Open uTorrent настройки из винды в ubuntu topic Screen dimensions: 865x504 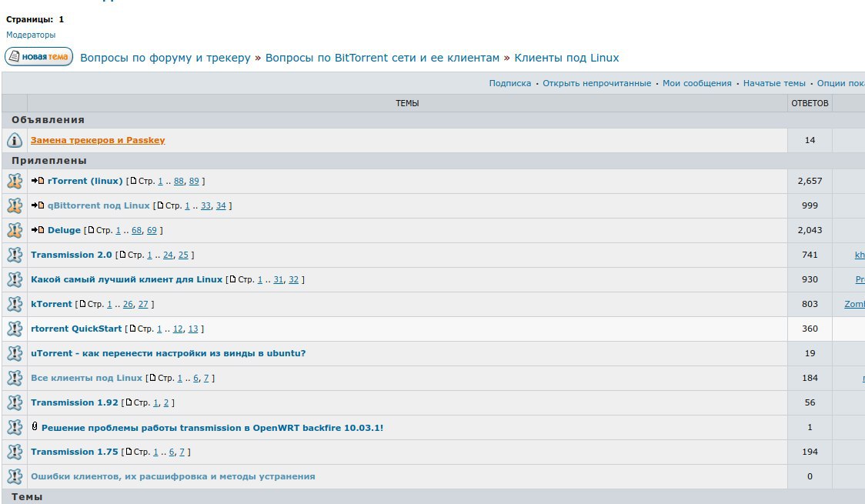click(169, 353)
